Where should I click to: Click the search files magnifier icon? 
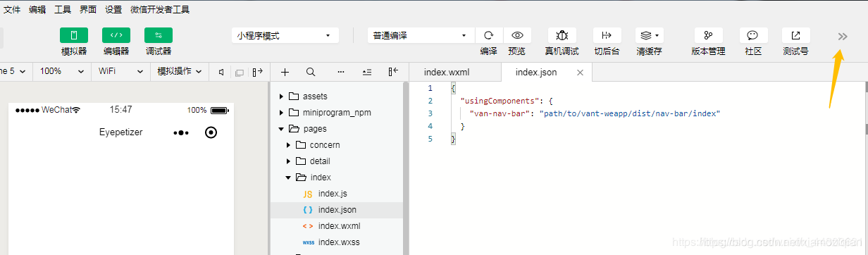(x=311, y=72)
